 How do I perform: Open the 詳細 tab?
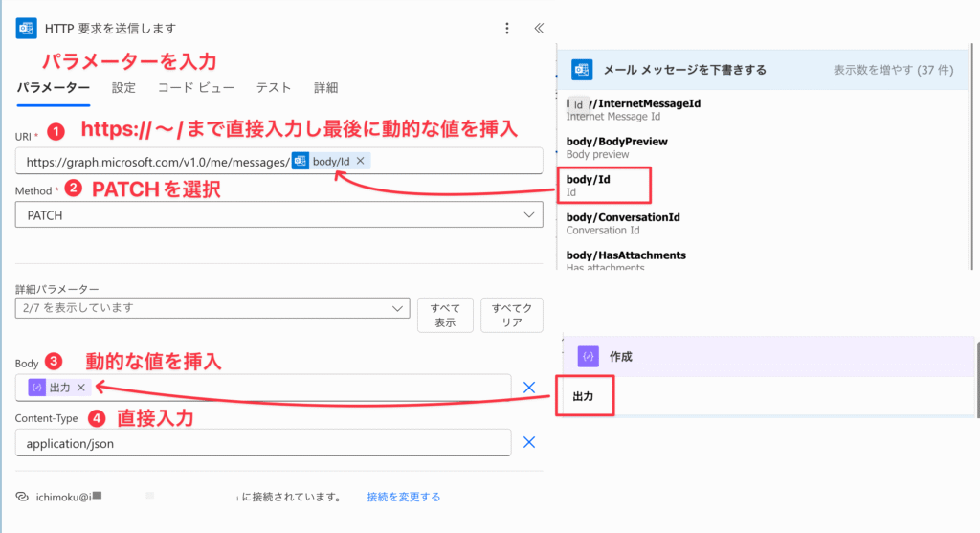point(325,88)
